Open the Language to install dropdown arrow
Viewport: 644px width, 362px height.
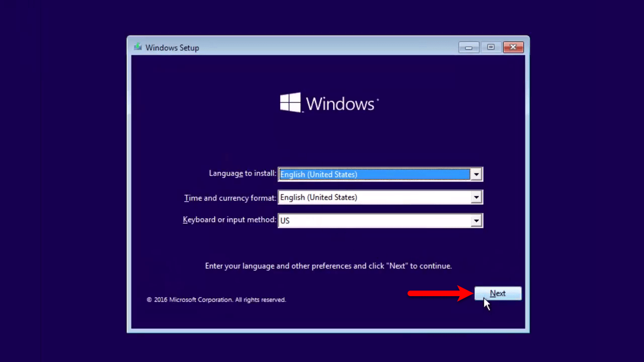(x=476, y=174)
